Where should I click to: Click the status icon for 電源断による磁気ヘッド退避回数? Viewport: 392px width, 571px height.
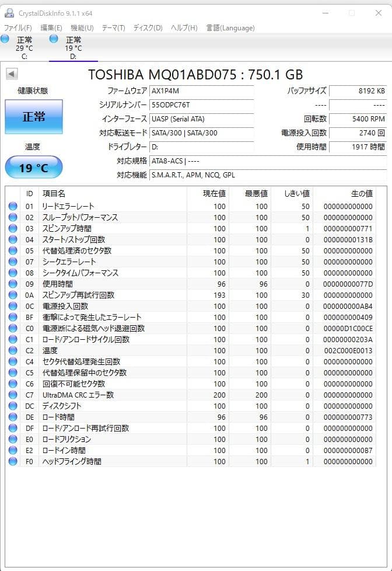[x=13, y=328]
